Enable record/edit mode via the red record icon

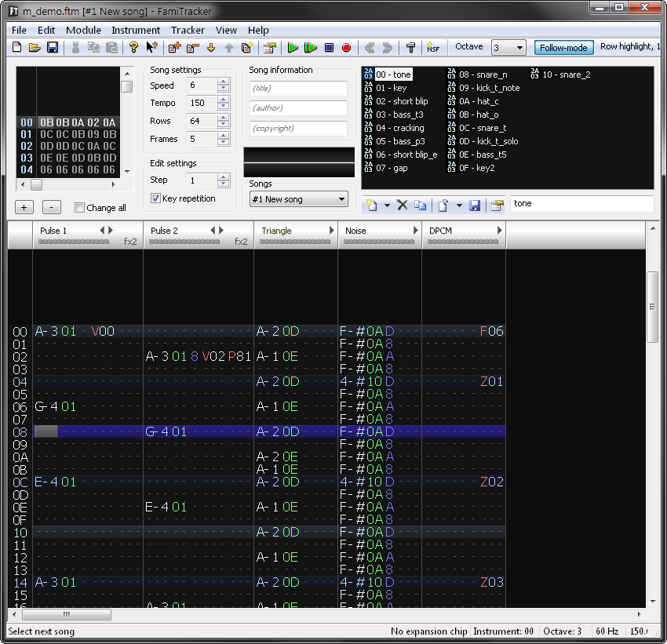(x=346, y=48)
